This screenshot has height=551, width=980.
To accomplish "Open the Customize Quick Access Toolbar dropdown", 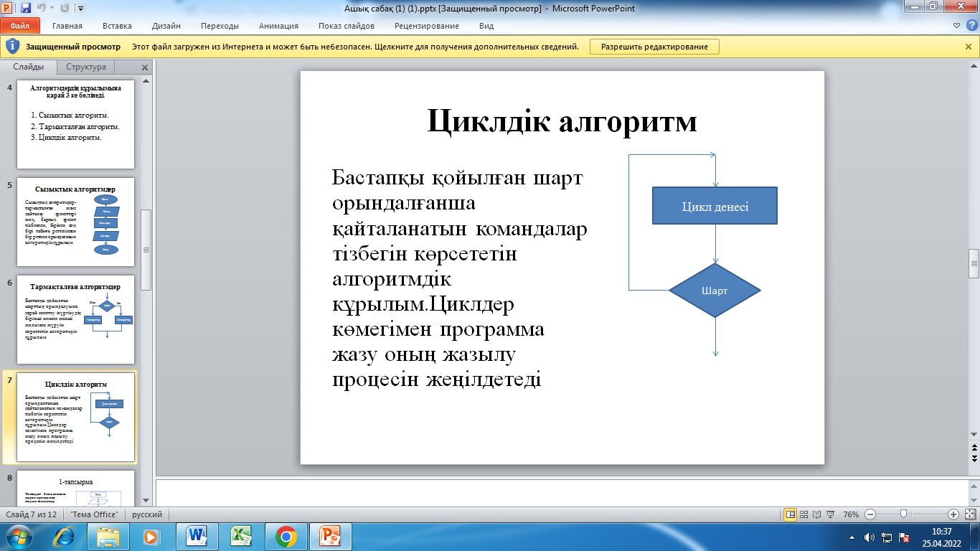I will pyautogui.click(x=80, y=9).
